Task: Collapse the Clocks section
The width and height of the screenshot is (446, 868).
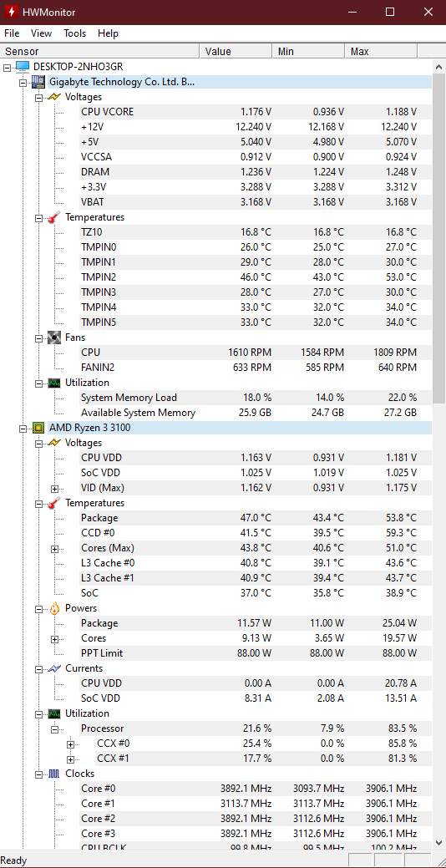Action: coord(38,774)
